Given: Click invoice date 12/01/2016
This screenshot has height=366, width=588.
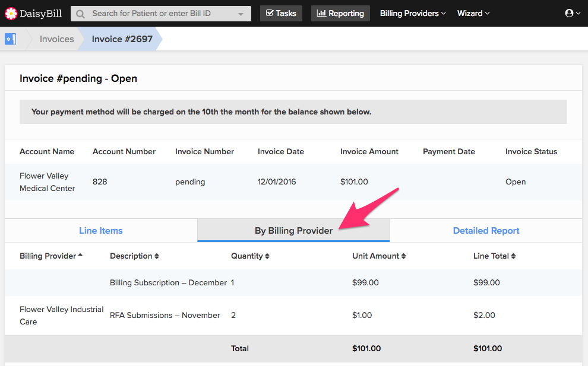Looking at the screenshot, I should (x=277, y=182).
